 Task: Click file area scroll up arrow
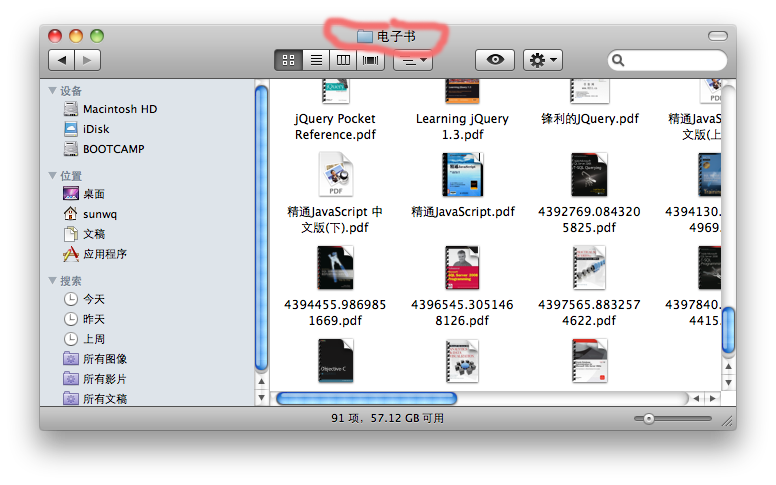[728, 367]
